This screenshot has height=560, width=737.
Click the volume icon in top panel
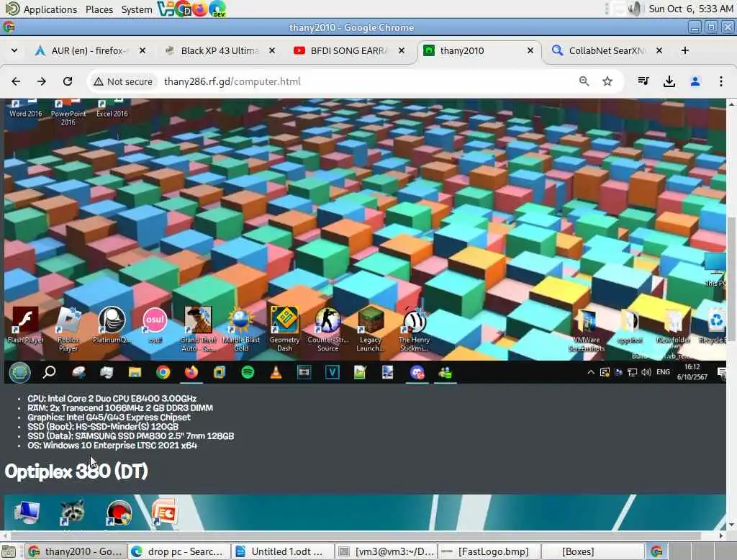click(635, 9)
